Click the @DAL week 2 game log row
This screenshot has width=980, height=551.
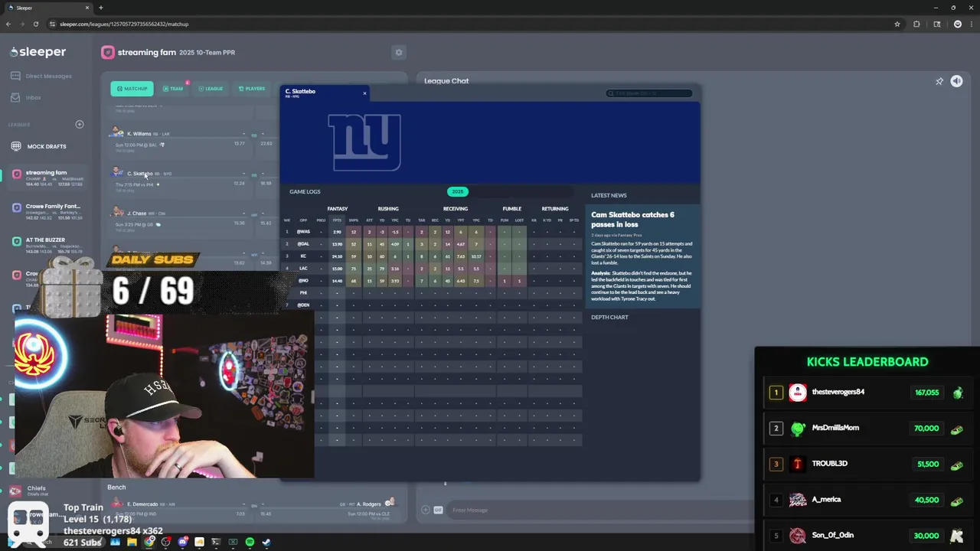(x=431, y=244)
